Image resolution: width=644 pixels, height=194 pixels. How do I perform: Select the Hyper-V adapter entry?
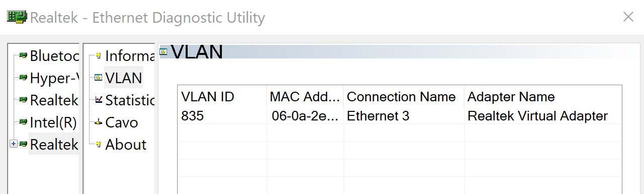(x=54, y=78)
